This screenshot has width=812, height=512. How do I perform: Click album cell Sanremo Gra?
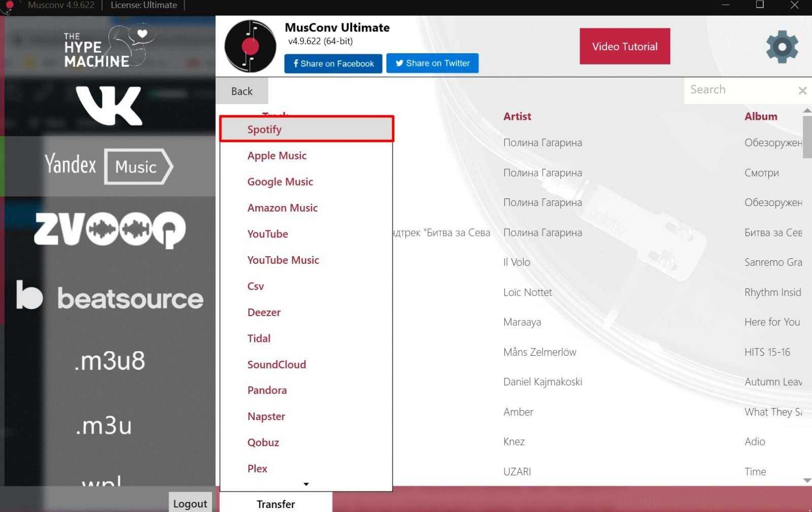(773, 262)
